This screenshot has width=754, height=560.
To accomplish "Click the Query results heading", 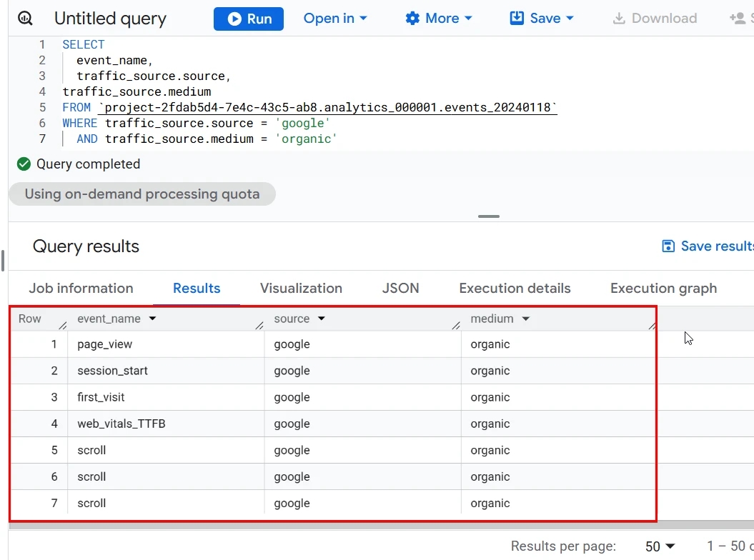I will click(86, 246).
